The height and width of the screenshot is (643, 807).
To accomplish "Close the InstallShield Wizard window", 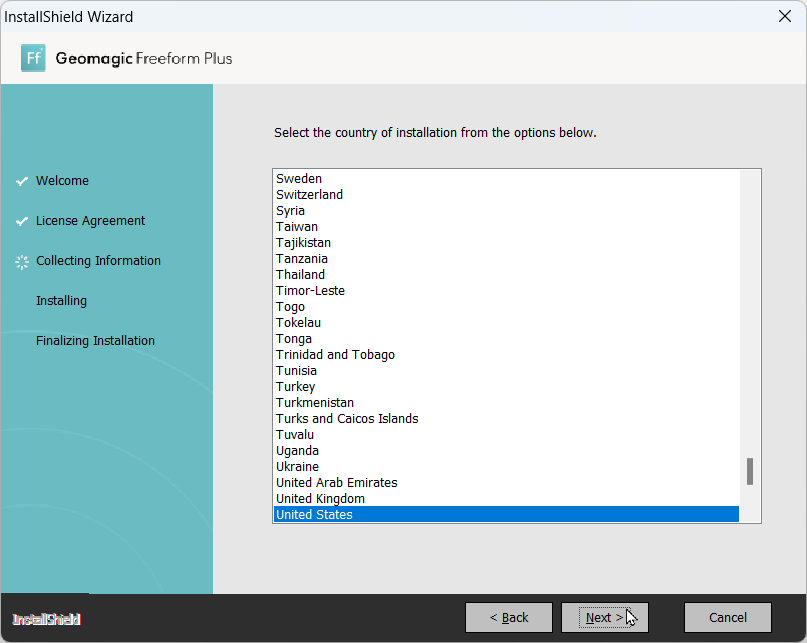I will pyautogui.click(x=784, y=16).
